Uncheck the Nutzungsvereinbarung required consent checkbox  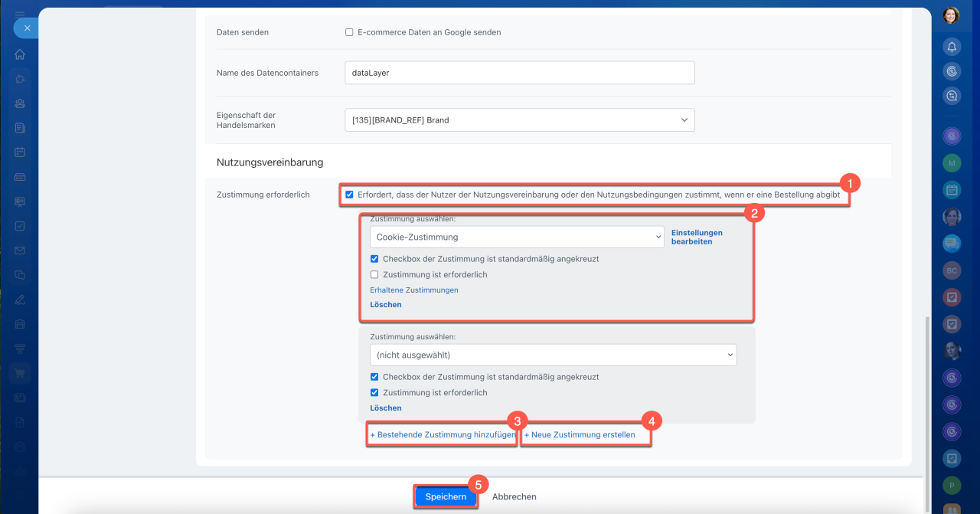tap(349, 195)
